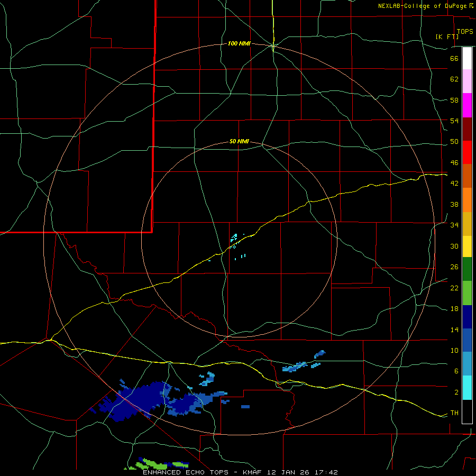
Task: Click the cyan 2-6 kft legend swatch
Action: 467,388
